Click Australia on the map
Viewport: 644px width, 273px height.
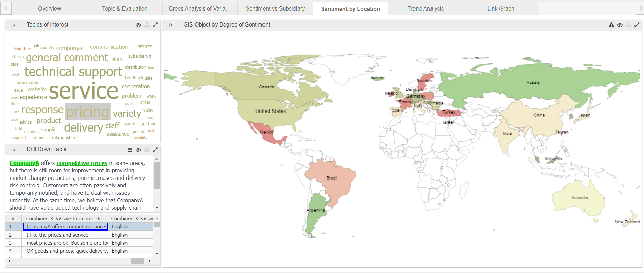(x=579, y=198)
